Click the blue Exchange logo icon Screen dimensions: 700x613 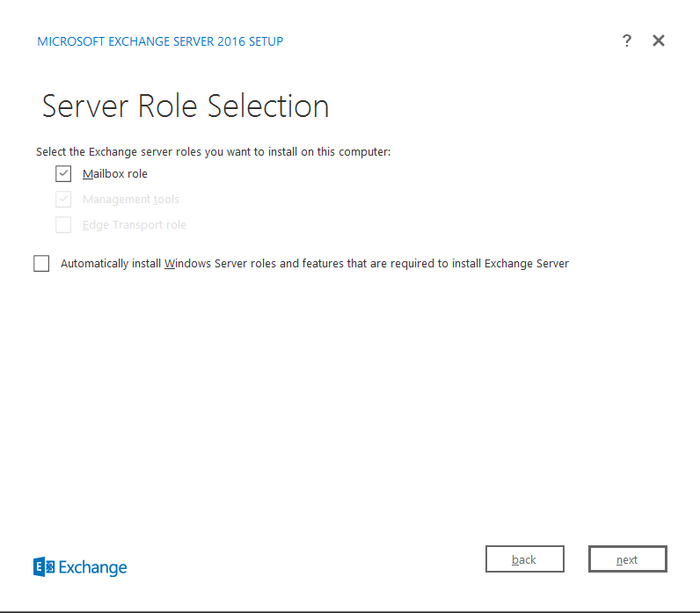click(44, 567)
